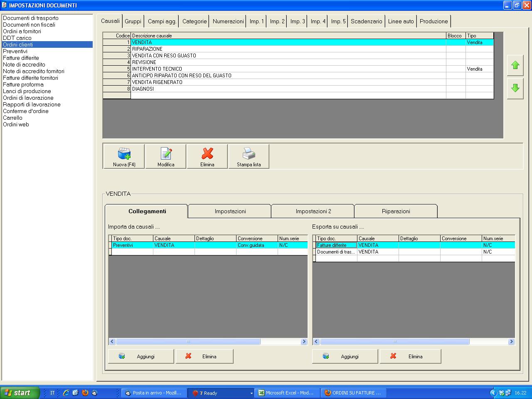
Task: Open the Numerazioni tab
Action: 228,21
